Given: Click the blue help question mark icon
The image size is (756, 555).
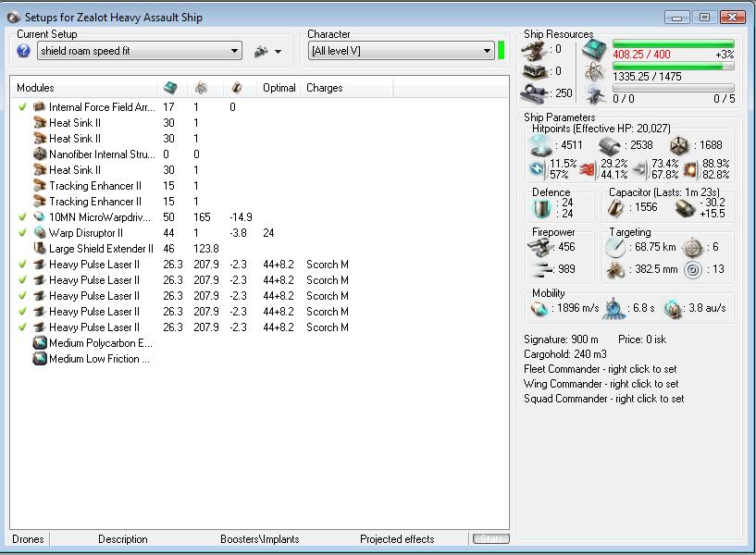Looking at the screenshot, I should (x=24, y=51).
